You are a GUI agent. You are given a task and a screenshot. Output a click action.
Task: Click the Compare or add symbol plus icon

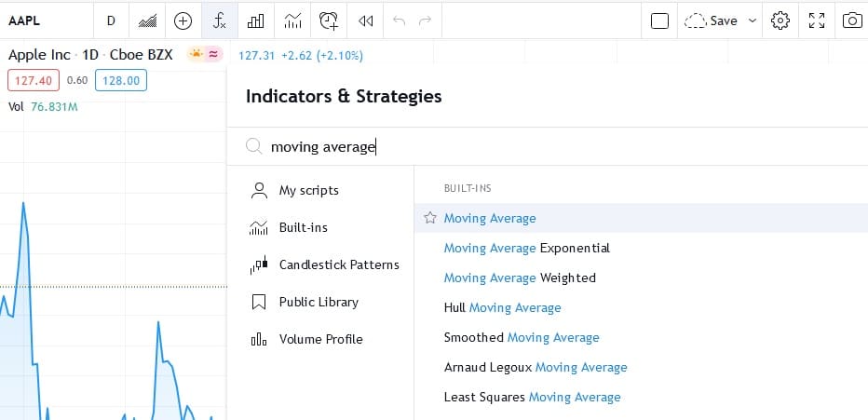[x=183, y=20]
